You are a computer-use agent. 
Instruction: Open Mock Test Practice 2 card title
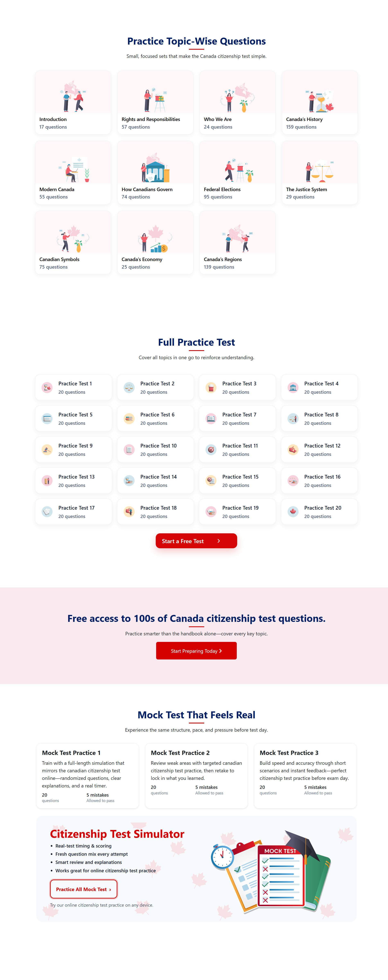click(x=180, y=752)
